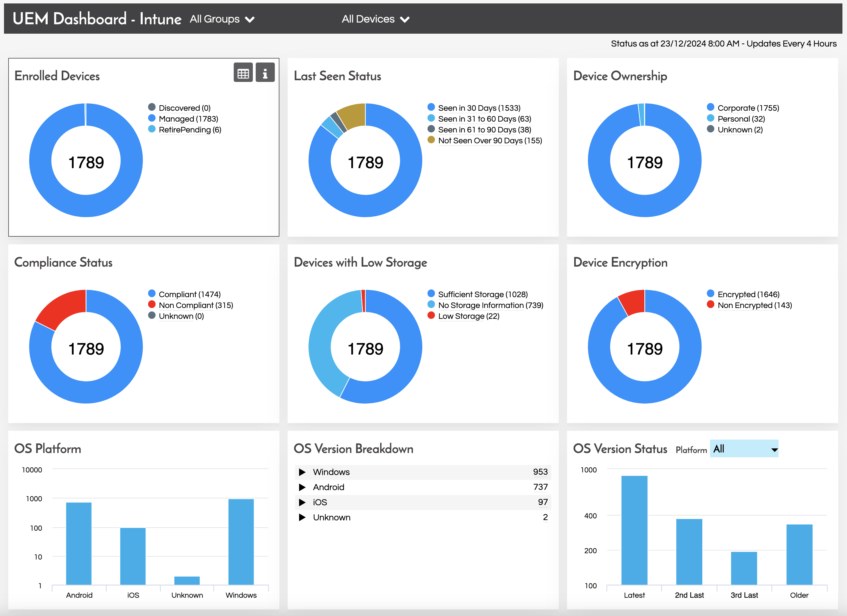Toggle Not Seen Over 90 Days legend
This screenshot has width=847, height=616.
pos(485,140)
